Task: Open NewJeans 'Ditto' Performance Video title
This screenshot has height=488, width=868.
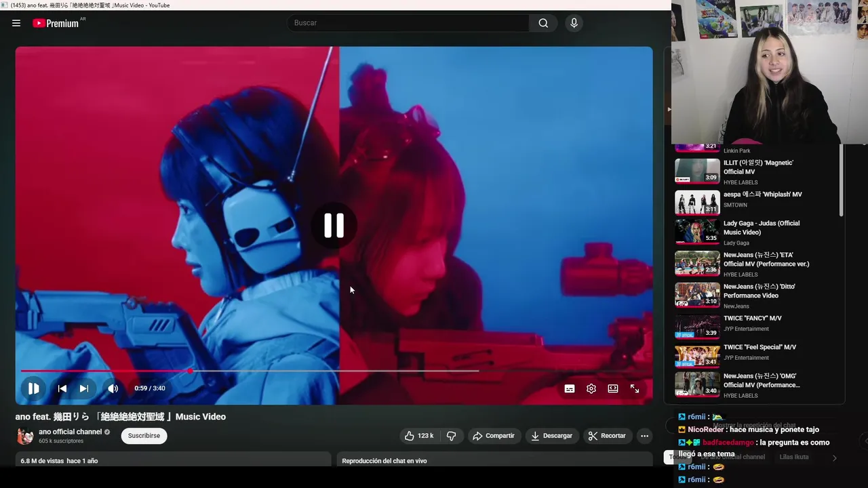Action: (x=759, y=291)
